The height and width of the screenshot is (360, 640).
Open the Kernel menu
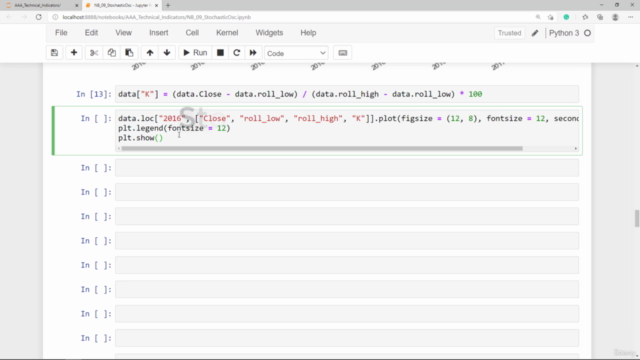pos(227,33)
